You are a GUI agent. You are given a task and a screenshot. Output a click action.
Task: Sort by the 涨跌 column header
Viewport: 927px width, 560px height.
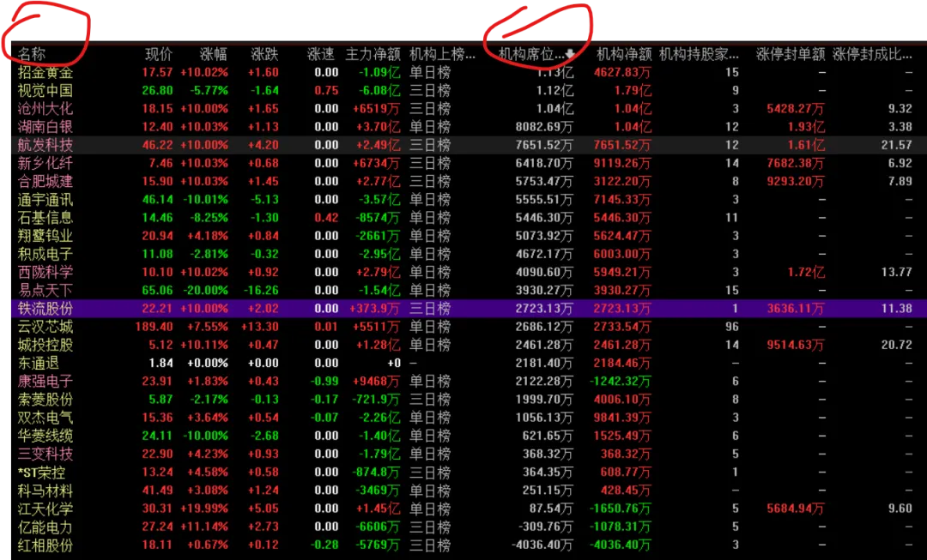pyautogui.click(x=264, y=54)
